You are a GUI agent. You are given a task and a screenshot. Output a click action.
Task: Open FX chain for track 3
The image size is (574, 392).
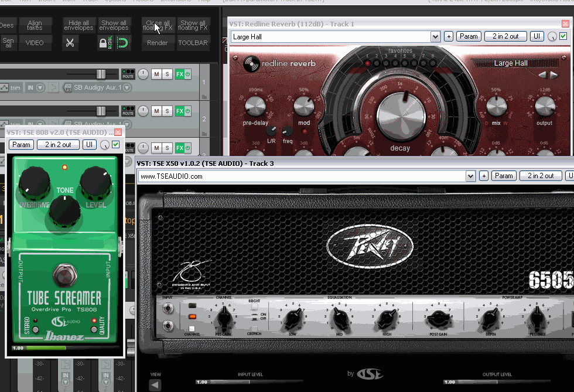pos(179,148)
